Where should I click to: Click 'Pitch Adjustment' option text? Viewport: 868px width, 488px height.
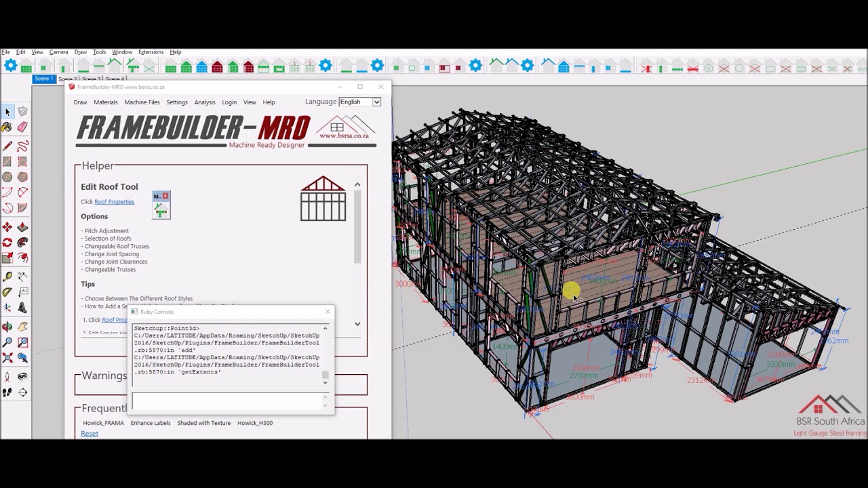click(x=106, y=231)
